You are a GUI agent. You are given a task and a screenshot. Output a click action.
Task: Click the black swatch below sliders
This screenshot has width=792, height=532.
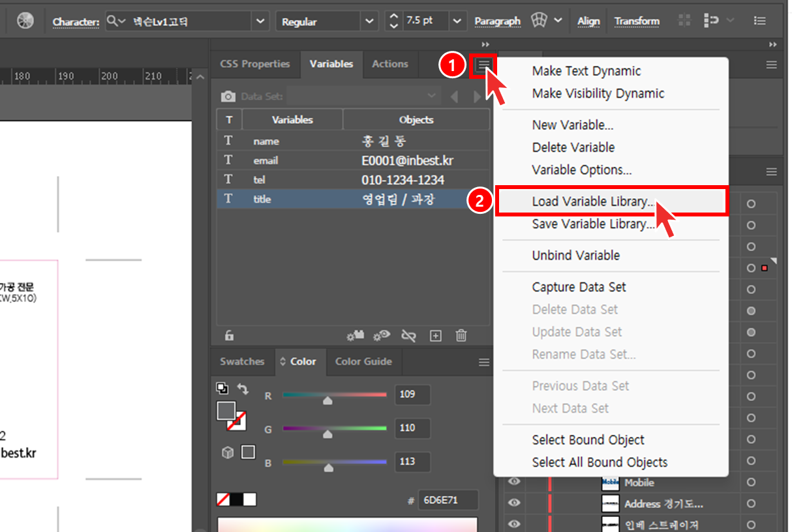(x=236, y=499)
